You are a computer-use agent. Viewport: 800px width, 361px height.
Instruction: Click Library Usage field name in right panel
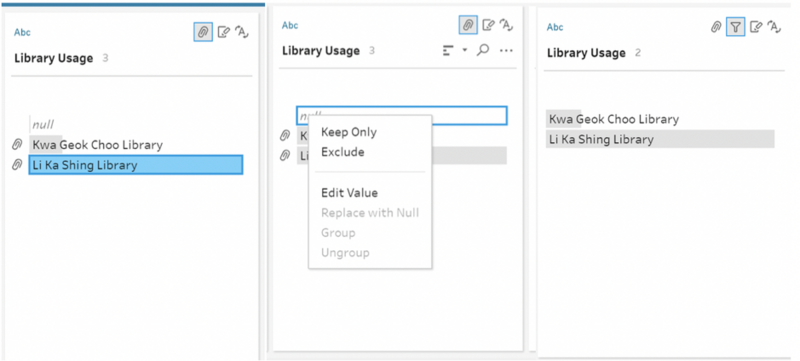click(x=586, y=53)
